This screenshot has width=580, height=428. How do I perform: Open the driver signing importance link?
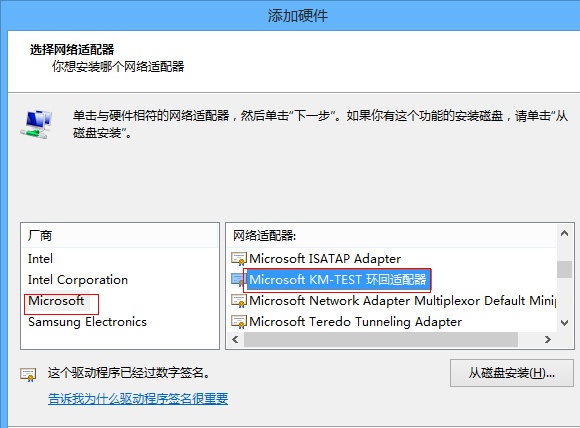[138, 399]
